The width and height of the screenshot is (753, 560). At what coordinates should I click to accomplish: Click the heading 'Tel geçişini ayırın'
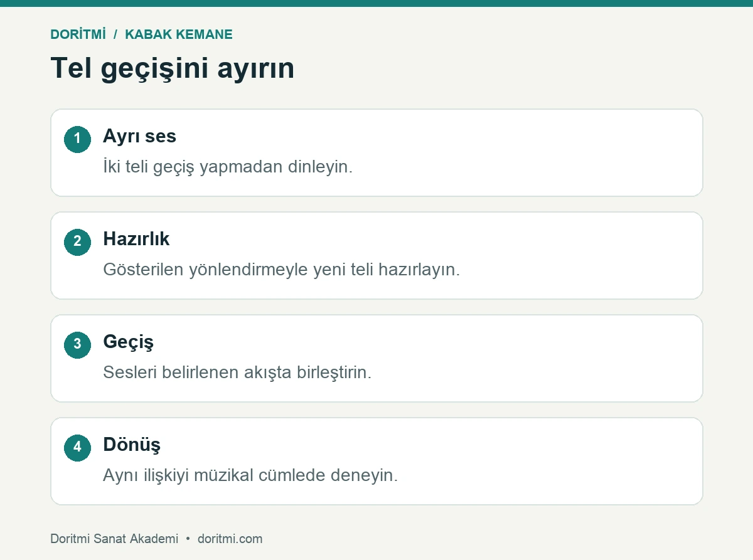pos(172,68)
